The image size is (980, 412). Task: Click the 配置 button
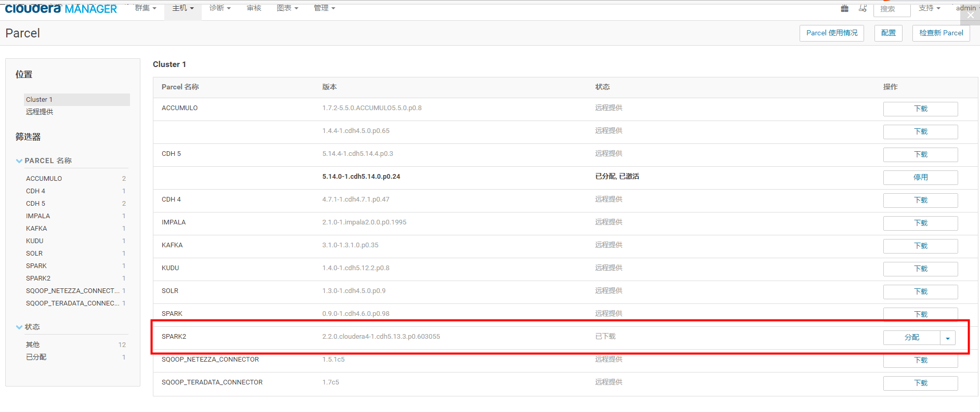click(888, 33)
